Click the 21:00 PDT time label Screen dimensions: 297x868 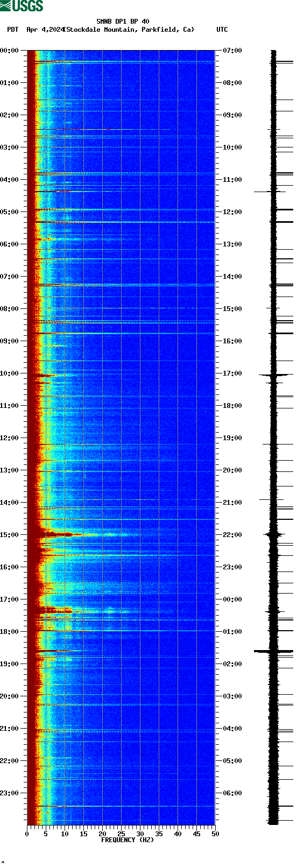point(10,729)
